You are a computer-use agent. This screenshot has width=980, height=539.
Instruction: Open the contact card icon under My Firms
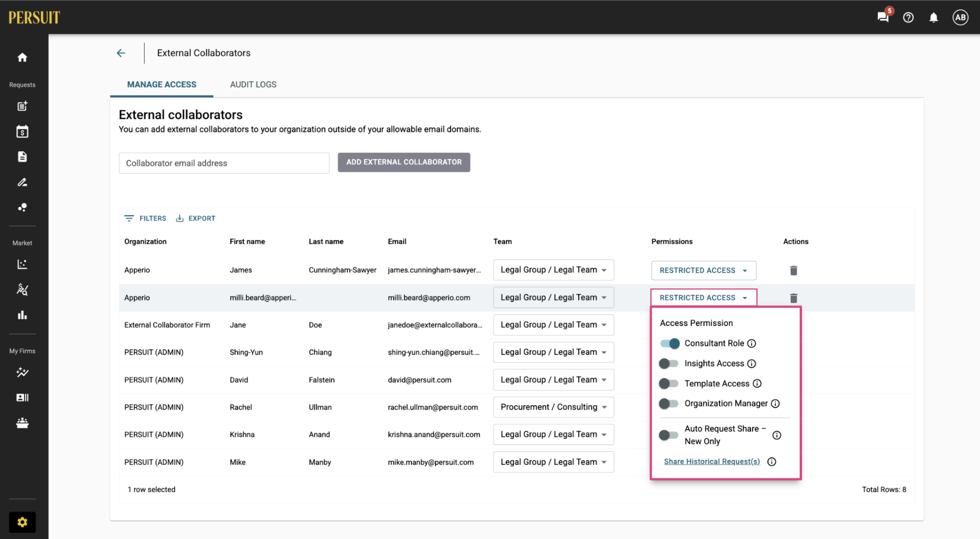click(x=22, y=397)
